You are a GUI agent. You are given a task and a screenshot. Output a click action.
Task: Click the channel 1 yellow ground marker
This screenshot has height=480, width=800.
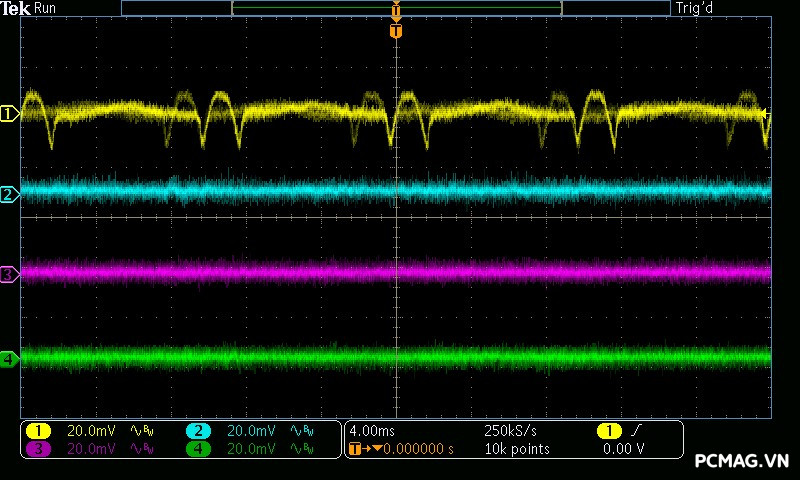[9, 115]
